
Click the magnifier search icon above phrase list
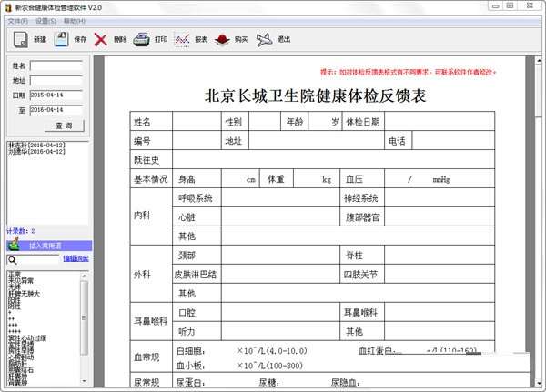13,259
